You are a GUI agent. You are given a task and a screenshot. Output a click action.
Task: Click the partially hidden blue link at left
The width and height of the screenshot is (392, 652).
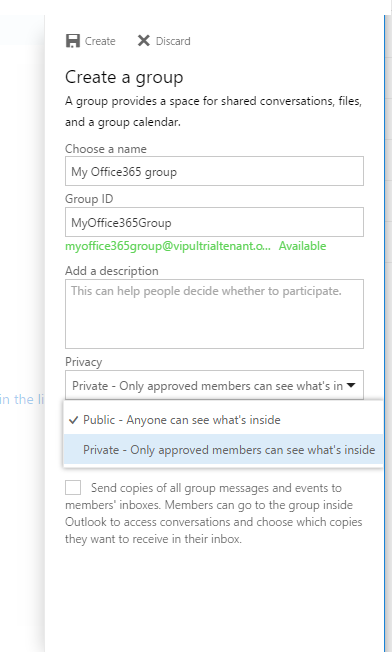22,399
